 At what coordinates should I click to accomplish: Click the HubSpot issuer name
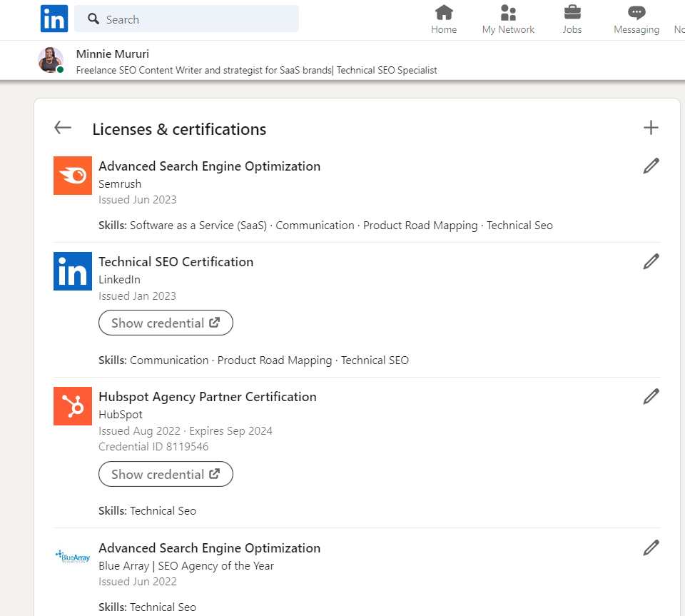(121, 415)
